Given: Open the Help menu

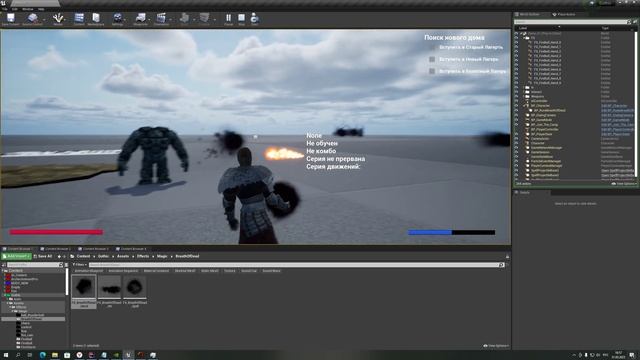Looking at the screenshot, I should (41, 9).
